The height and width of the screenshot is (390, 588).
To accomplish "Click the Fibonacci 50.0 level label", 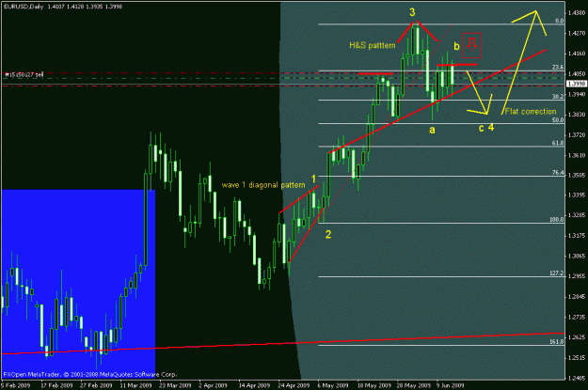I will pyautogui.click(x=558, y=120).
